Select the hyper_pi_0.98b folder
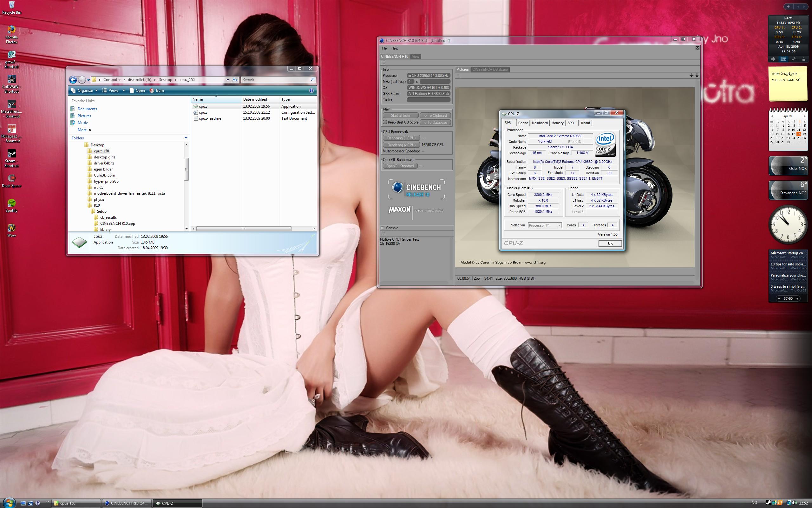The width and height of the screenshot is (812, 508). tap(106, 181)
